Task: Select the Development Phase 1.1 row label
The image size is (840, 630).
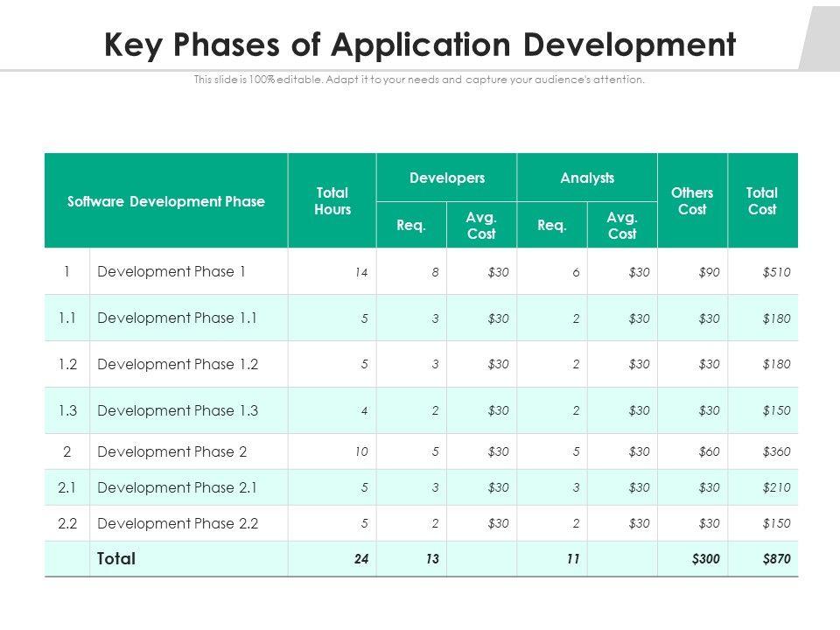Action: 177,318
